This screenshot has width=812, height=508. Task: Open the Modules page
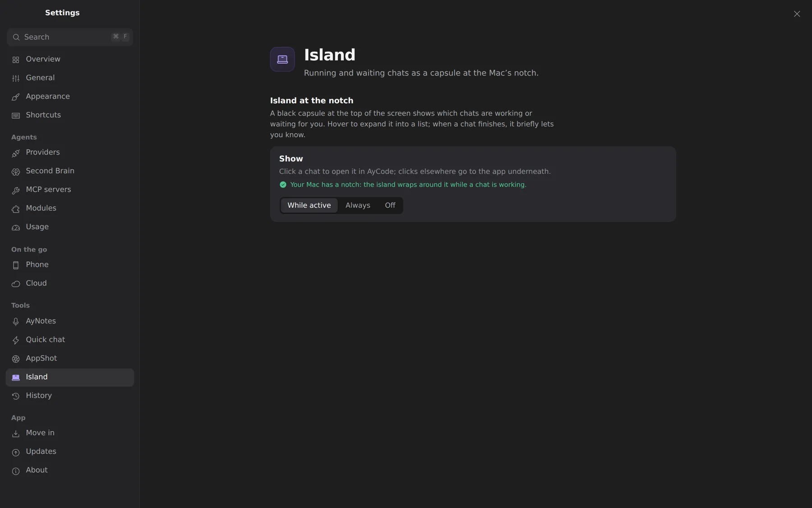pos(70,208)
